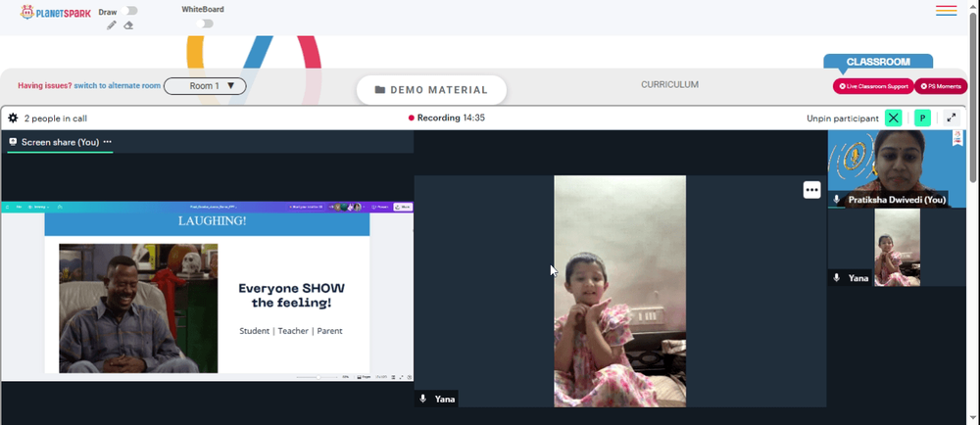Select the eraser tool
This screenshot has width=980, height=425.
128,25
